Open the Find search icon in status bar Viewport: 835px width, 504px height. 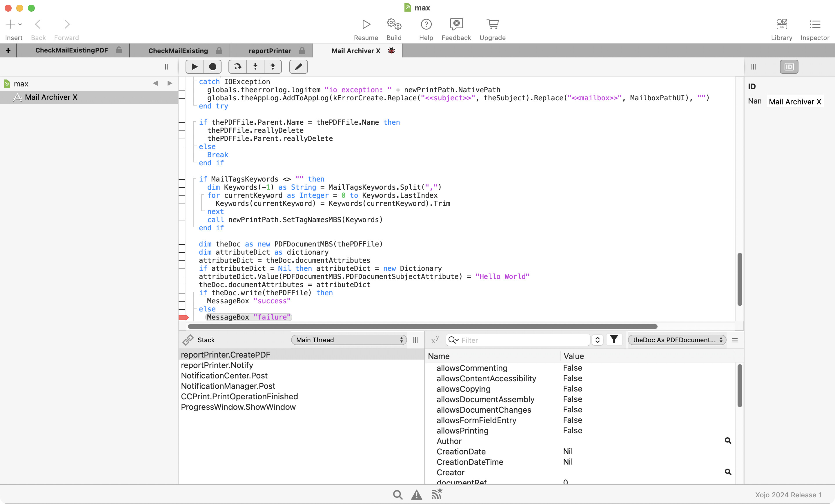[x=398, y=495]
